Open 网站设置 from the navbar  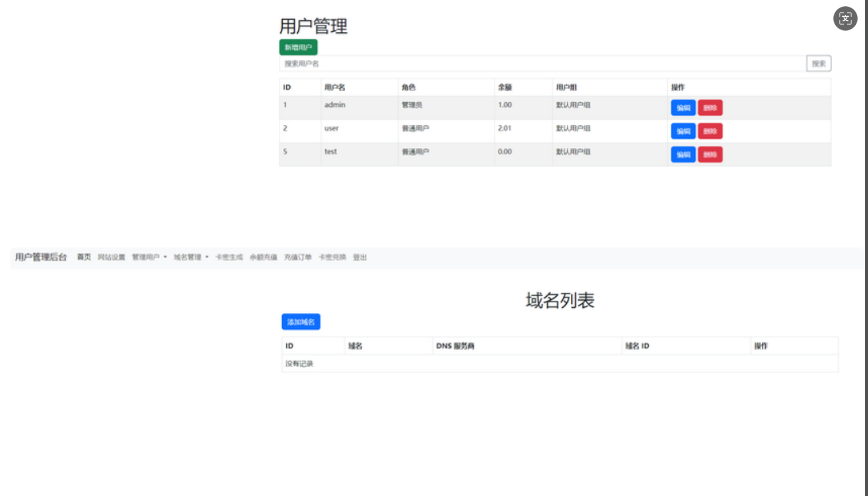[111, 257]
